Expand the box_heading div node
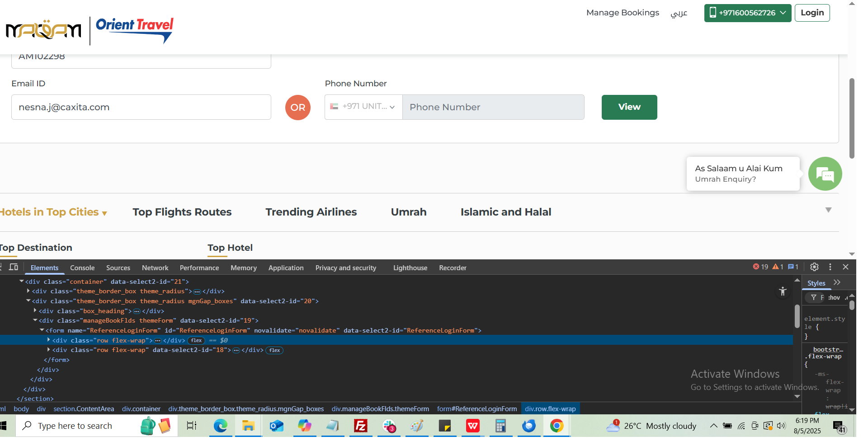This screenshot has width=868, height=441. point(35,311)
